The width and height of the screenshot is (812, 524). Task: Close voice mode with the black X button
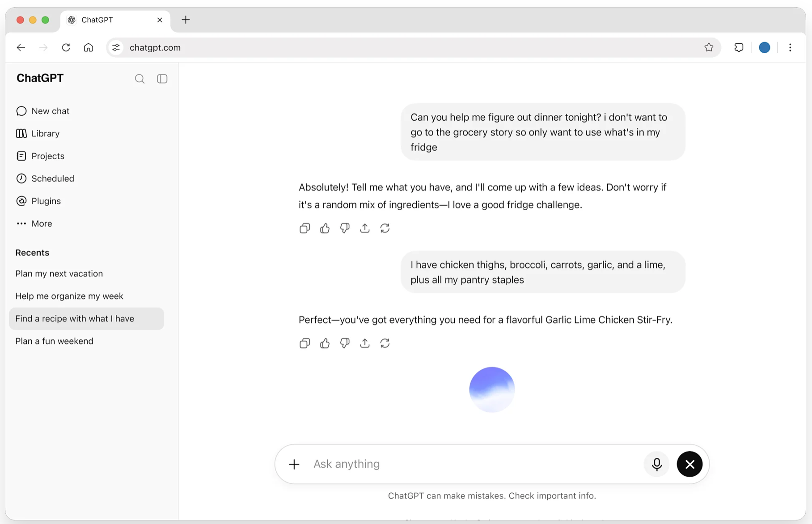tap(689, 464)
